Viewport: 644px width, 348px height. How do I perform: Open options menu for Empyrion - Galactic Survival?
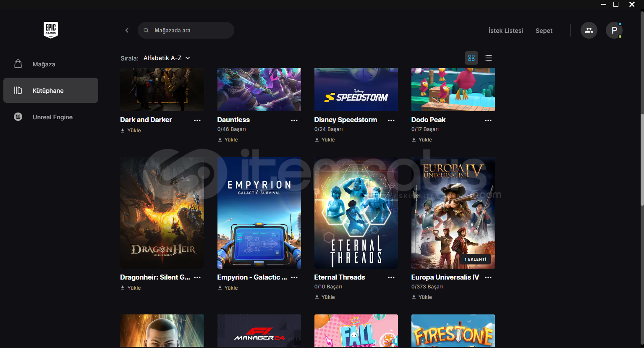click(294, 277)
